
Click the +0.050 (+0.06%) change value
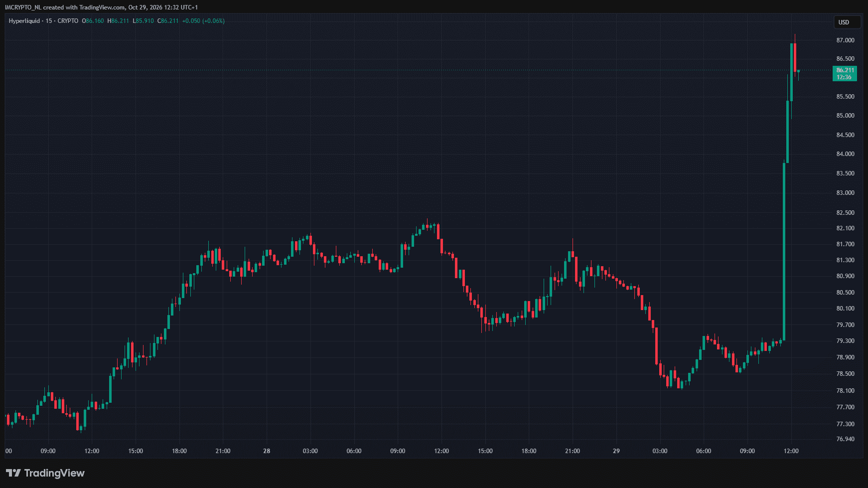click(x=203, y=21)
